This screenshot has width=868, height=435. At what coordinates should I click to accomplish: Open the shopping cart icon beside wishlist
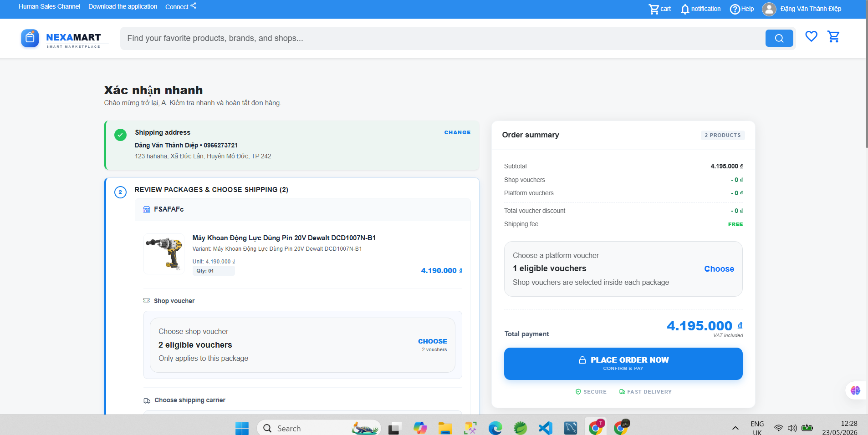click(833, 36)
